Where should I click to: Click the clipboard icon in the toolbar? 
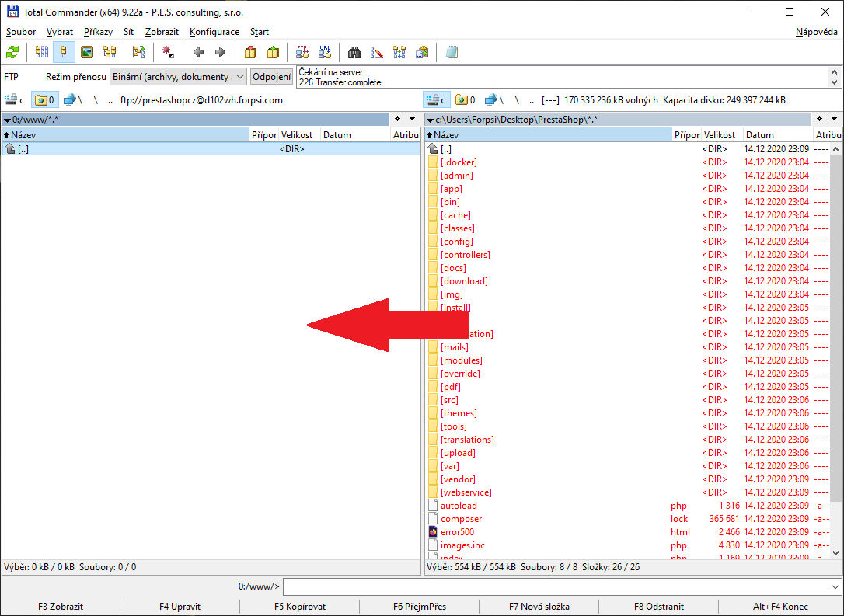422,52
